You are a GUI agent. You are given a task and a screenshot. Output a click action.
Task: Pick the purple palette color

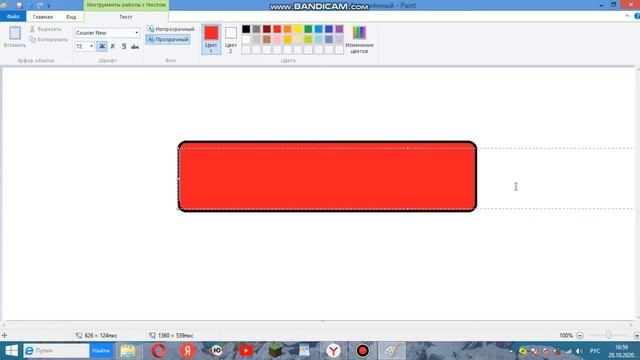(340, 29)
